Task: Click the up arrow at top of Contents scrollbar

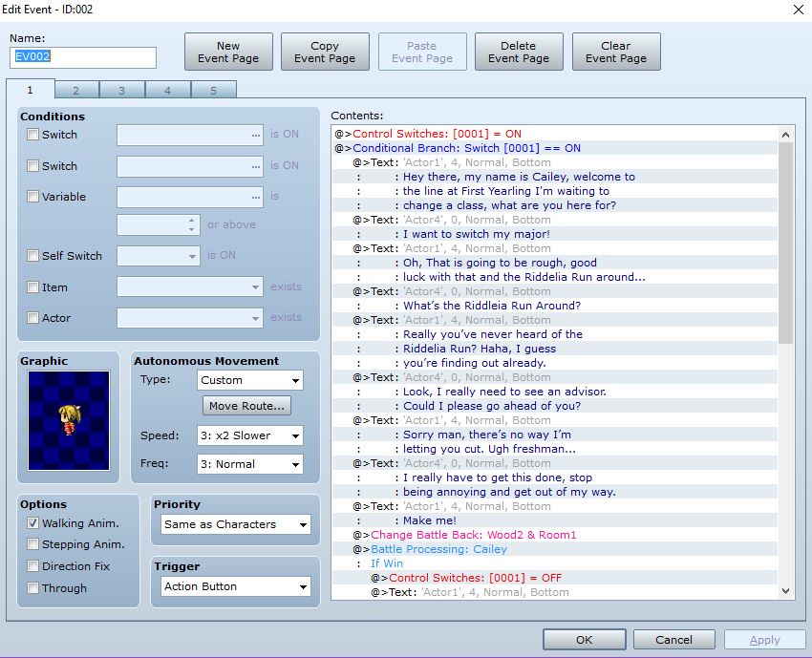Action: [785, 135]
